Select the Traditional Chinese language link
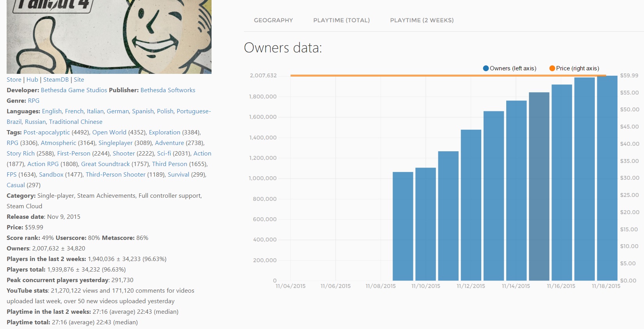Viewport: 644px width, 329px height. tap(76, 122)
